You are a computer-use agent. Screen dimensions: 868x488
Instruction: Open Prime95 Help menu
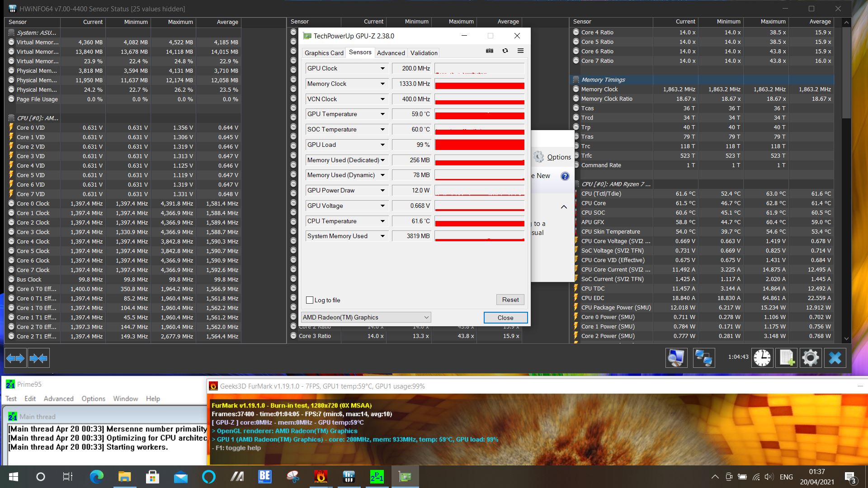[x=153, y=399]
